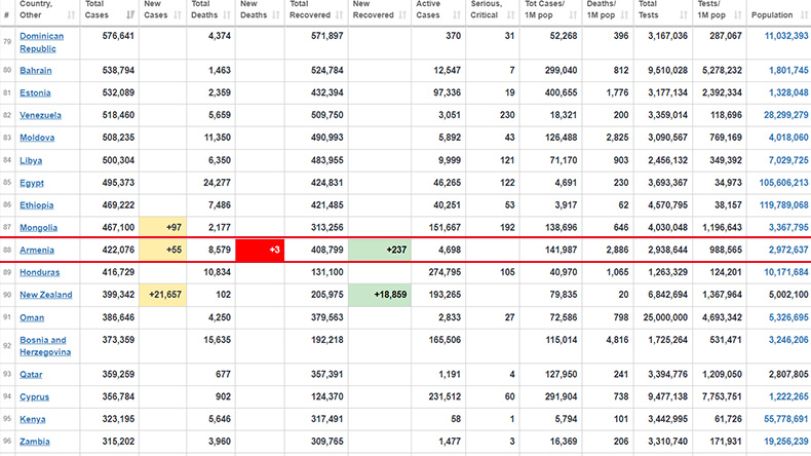Click Honduras active cases value 274,795
The height and width of the screenshot is (456, 811).
coord(445,272)
